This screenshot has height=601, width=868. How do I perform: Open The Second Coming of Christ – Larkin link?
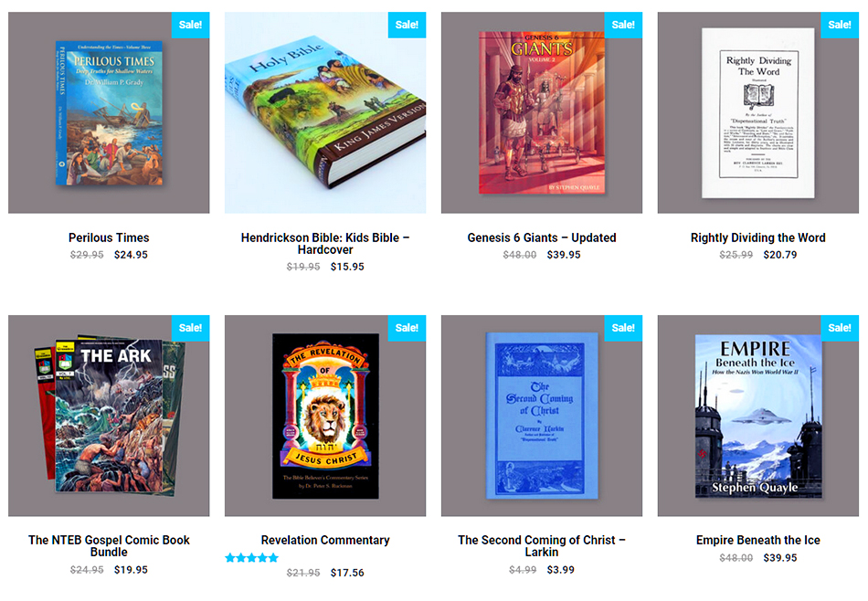click(x=542, y=545)
